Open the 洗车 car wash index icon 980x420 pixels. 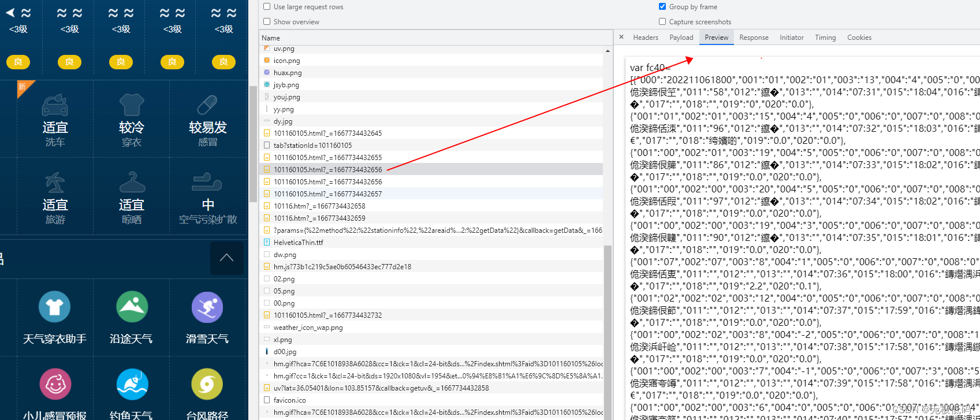[x=55, y=106]
